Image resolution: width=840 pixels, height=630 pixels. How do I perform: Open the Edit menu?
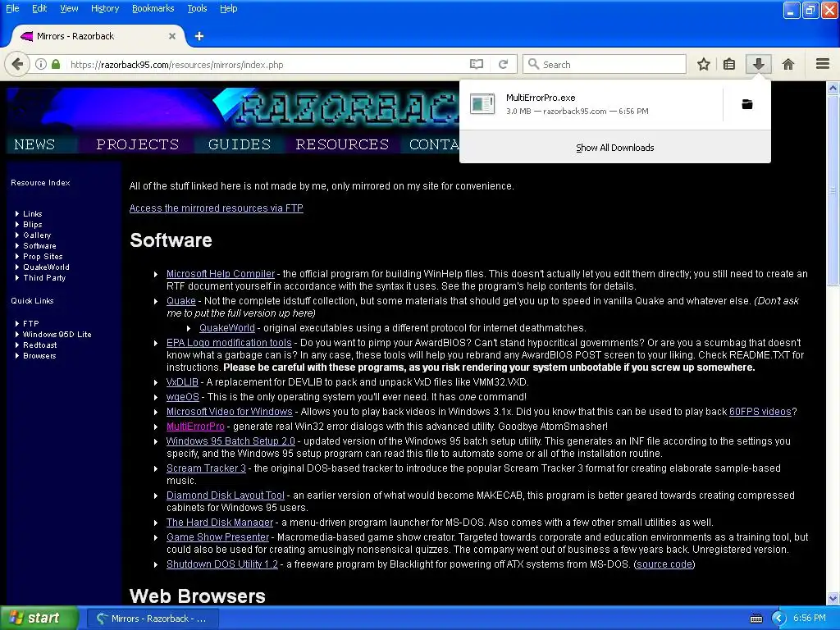pos(39,8)
